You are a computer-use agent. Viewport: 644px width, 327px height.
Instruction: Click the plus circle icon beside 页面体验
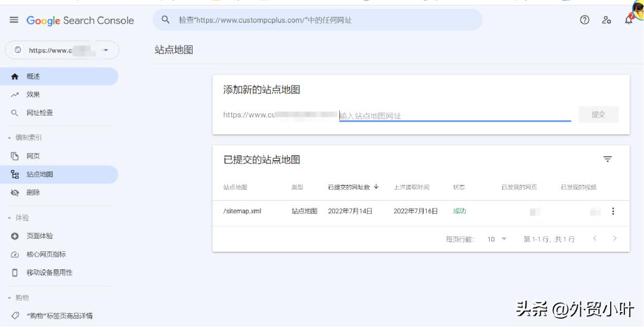[15, 236]
